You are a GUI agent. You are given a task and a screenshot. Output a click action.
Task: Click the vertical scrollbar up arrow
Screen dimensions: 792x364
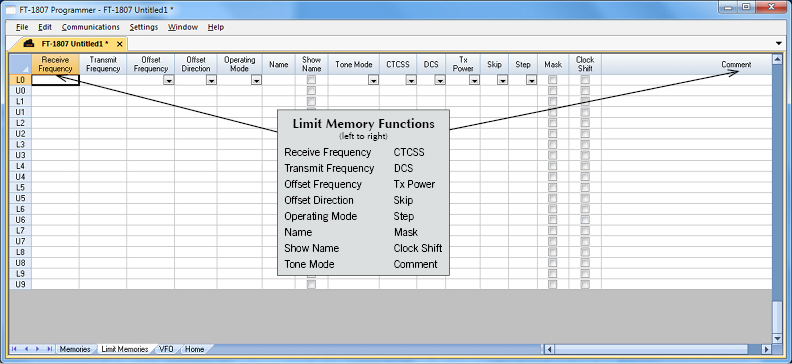click(x=778, y=60)
